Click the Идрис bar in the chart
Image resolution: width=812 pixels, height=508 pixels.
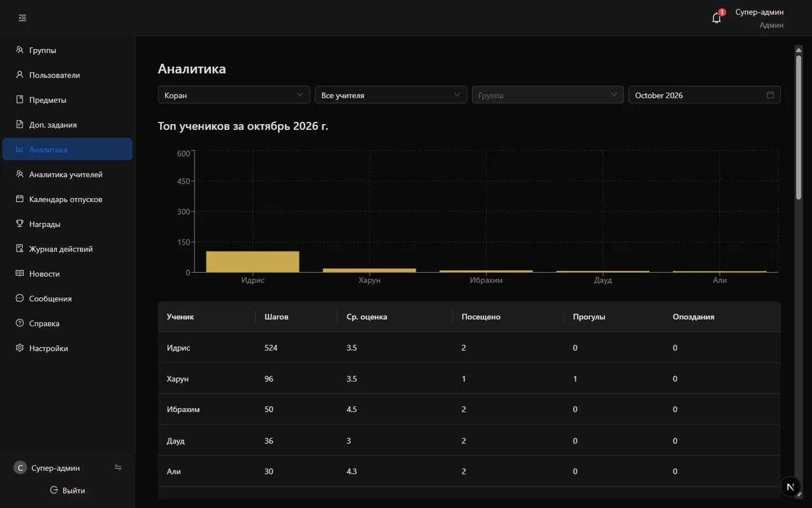(252, 262)
